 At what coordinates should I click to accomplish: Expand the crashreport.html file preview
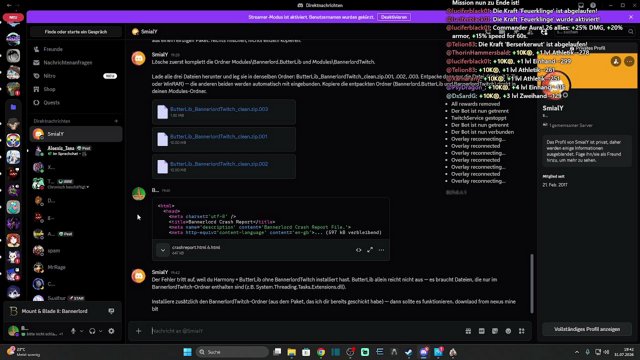point(163,250)
